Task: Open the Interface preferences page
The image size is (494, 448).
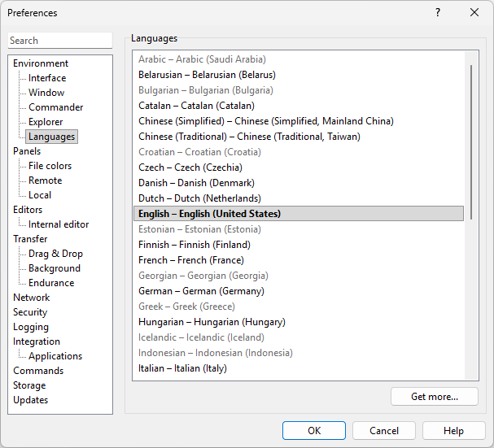Action: [47, 78]
